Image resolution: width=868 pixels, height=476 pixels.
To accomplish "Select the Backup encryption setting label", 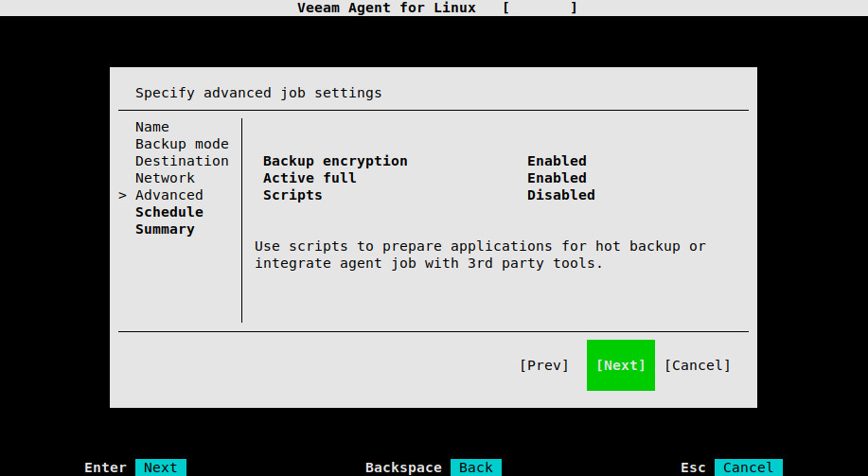I will pyautogui.click(x=335, y=161).
